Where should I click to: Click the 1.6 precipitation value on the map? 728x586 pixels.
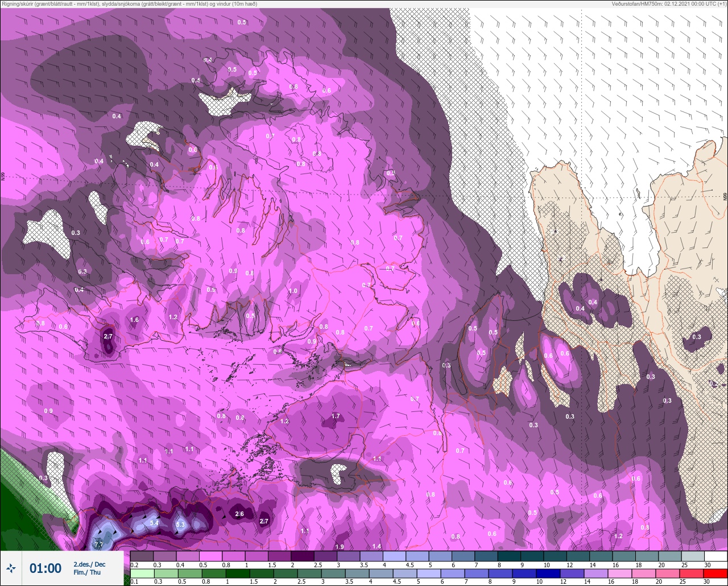[134, 320]
